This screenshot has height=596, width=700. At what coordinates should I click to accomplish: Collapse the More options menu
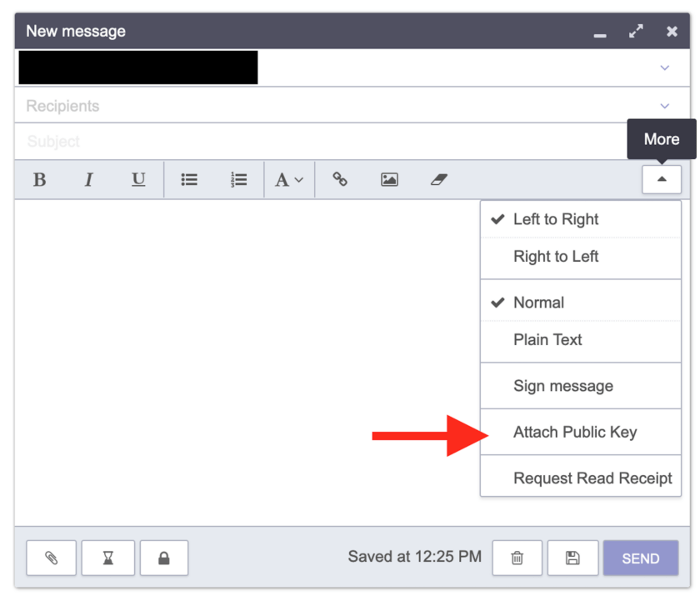click(662, 179)
